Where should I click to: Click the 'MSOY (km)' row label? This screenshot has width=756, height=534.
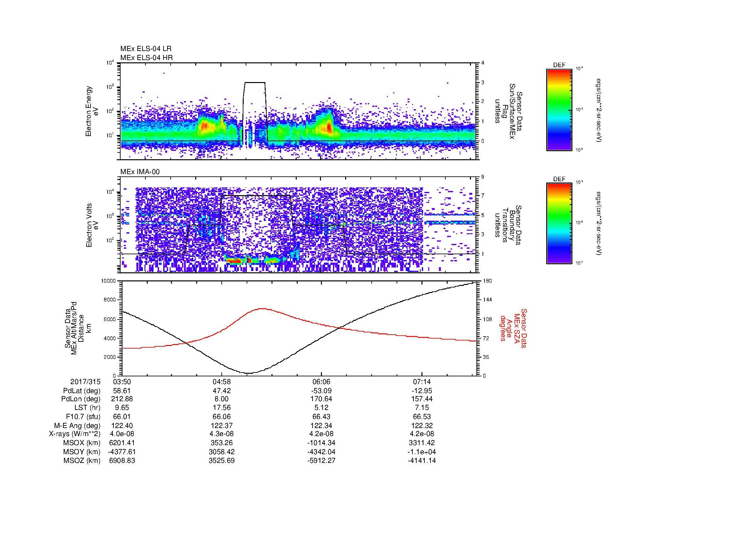pos(82,452)
